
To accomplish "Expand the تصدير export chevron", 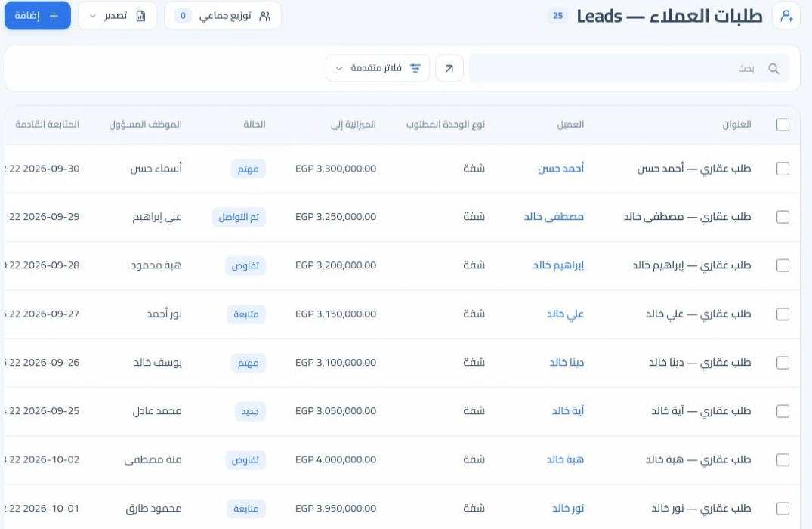I will pyautogui.click(x=93, y=16).
